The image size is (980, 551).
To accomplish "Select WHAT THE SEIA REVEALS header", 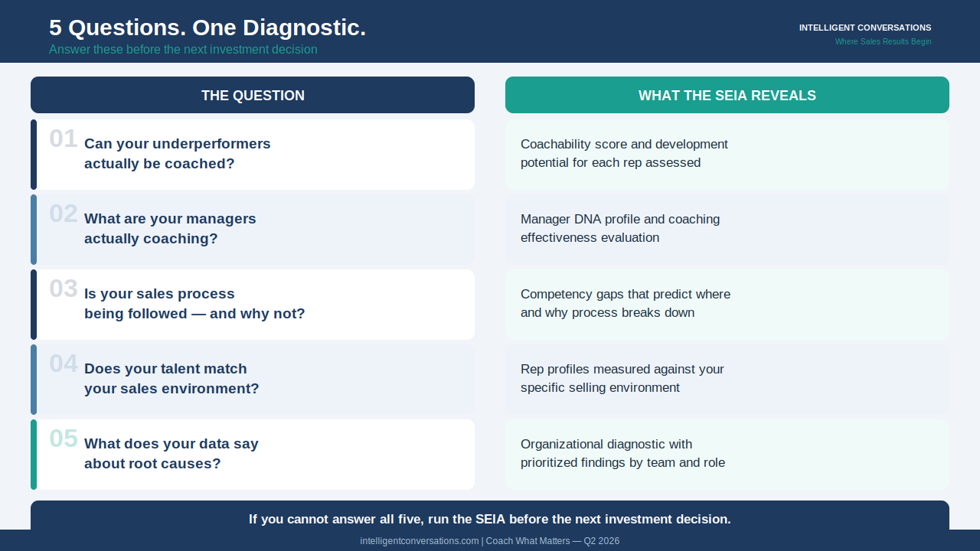I will tap(727, 95).
